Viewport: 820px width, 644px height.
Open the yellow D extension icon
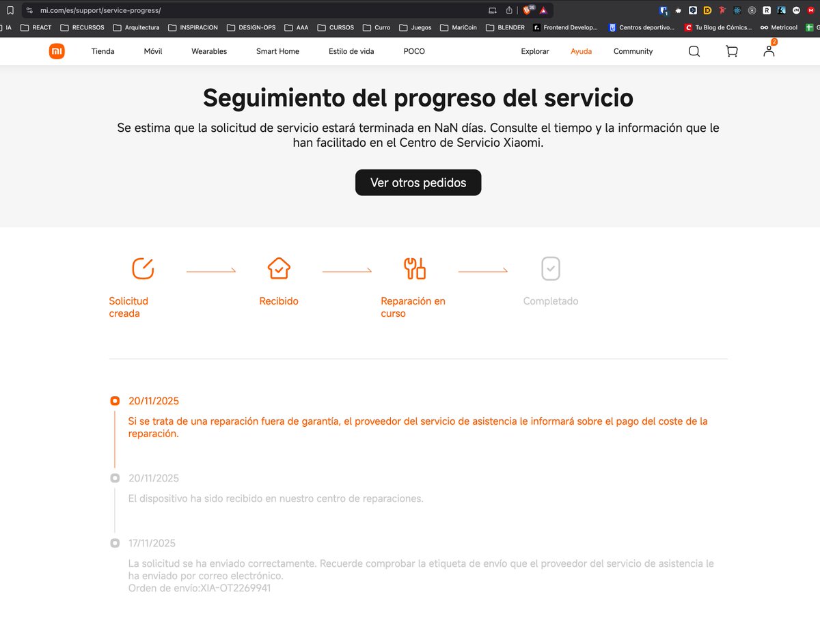(x=707, y=10)
